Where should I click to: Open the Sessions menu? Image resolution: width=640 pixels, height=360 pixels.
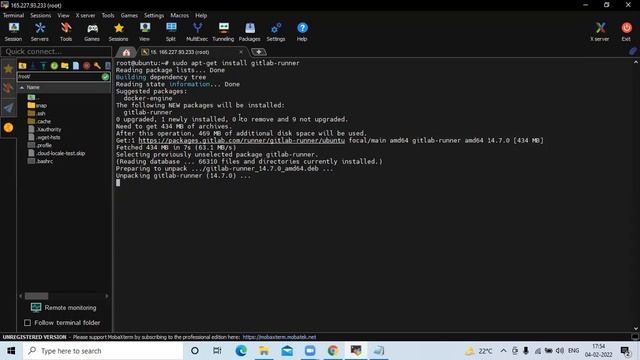point(41,16)
